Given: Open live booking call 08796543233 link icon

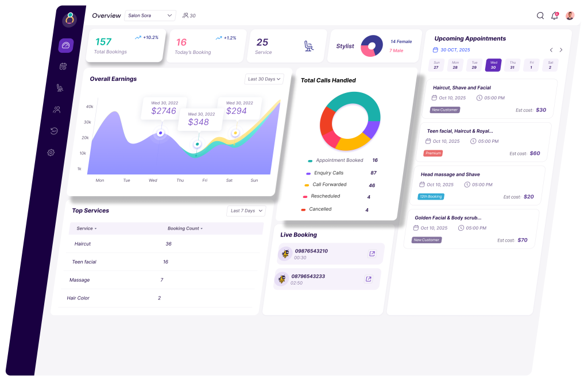Looking at the screenshot, I should (368, 279).
